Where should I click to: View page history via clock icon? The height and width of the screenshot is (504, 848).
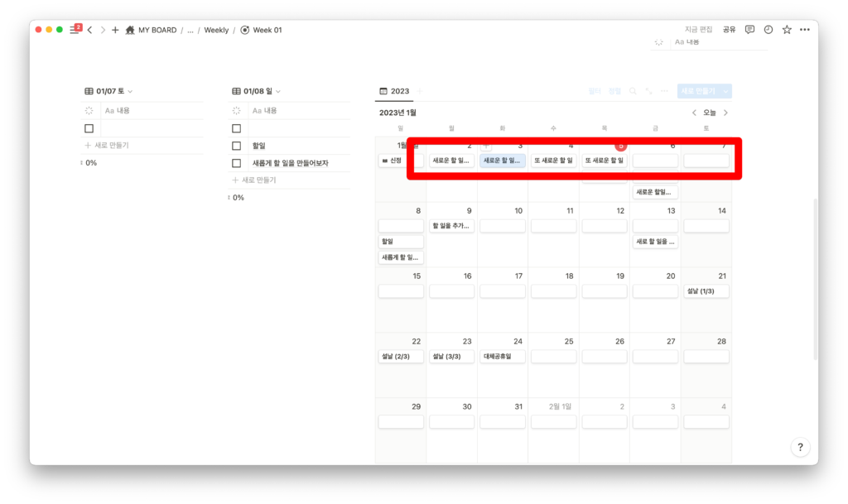pos(768,30)
